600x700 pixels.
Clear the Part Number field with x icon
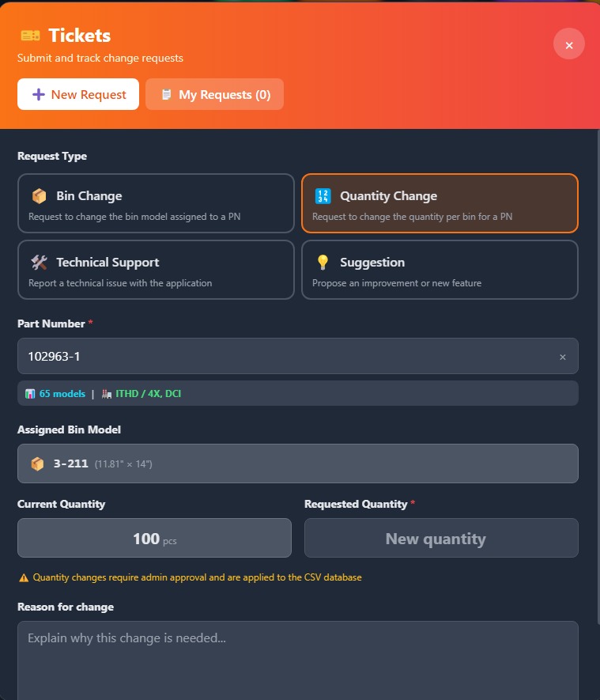(563, 357)
